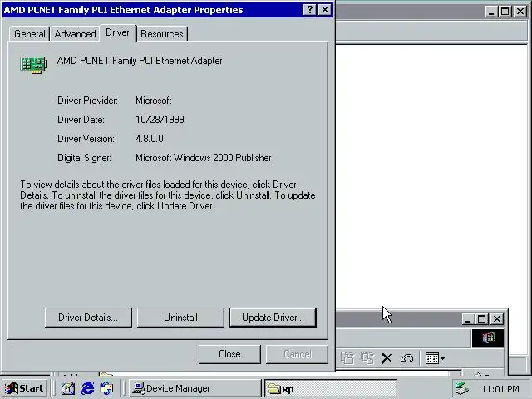The width and height of the screenshot is (532, 399).
Task: Maximize the xp folder window
Action: [482, 319]
